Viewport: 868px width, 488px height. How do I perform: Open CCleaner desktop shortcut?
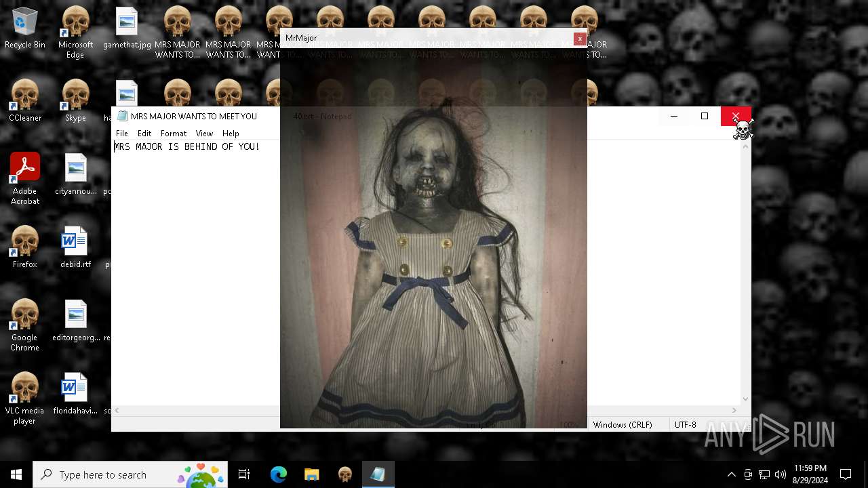24,101
